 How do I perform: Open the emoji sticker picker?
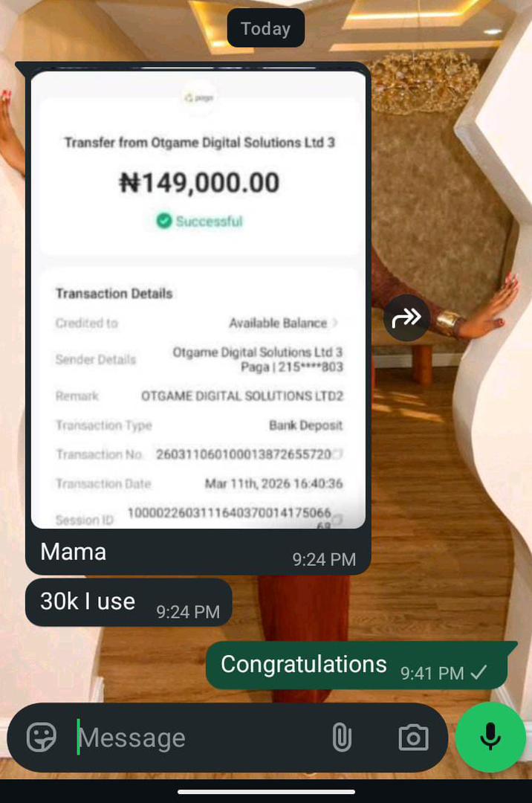(x=42, y=738)
